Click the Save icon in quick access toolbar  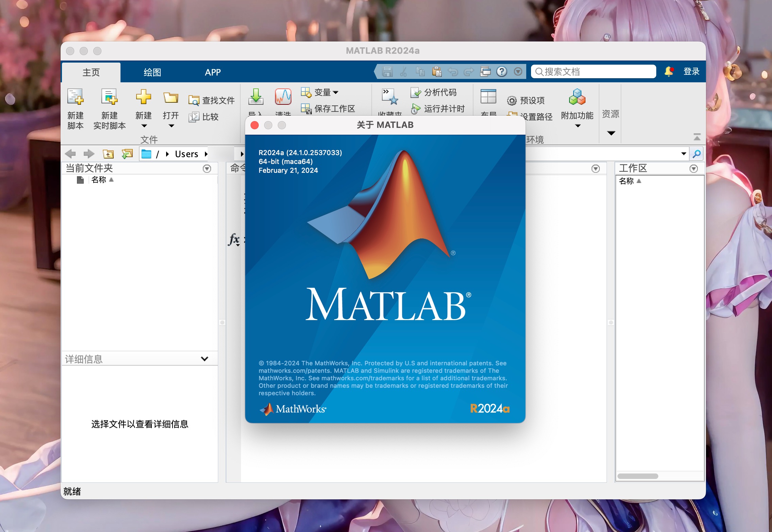tap(387, 71)
